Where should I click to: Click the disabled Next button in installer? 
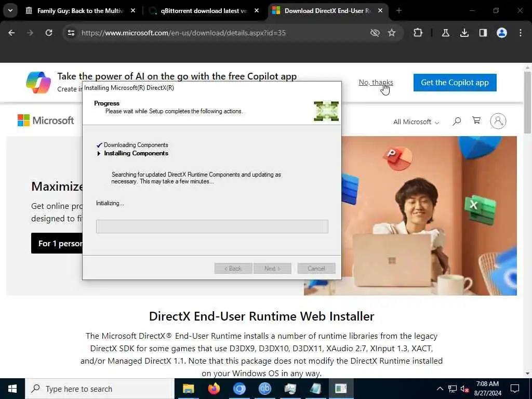point(272,269)
